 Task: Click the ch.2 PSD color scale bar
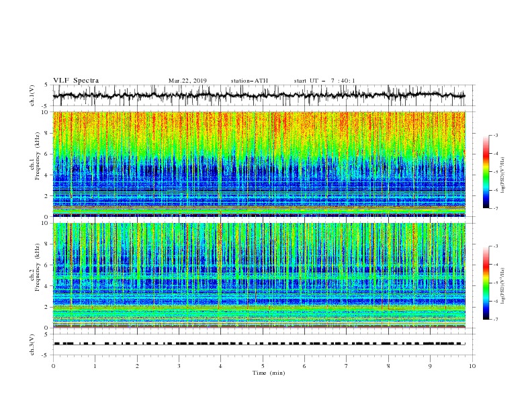[x=486, y=283]
